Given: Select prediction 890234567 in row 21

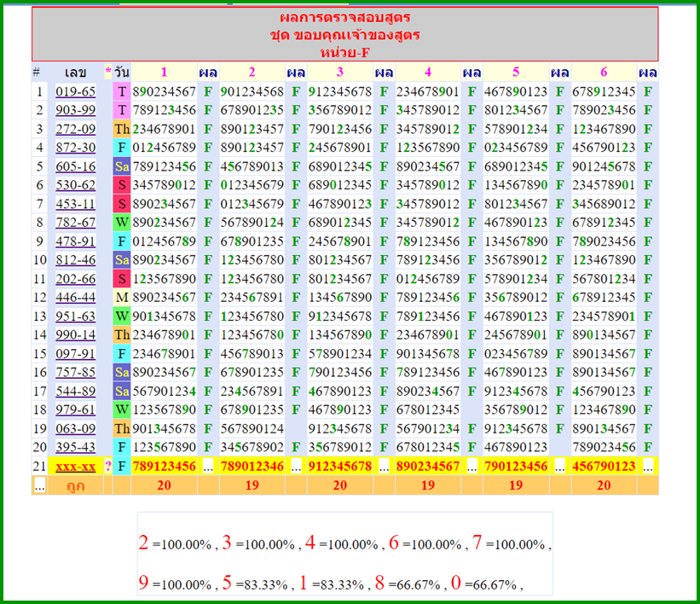Looking at the screenshot, I should (x=428, y=467).
